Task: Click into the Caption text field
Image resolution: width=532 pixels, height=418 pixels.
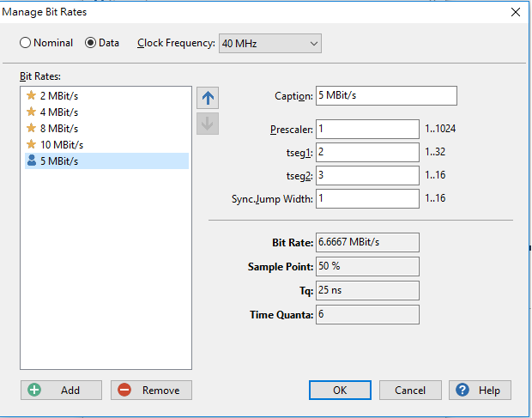Action: coord(386,95)
